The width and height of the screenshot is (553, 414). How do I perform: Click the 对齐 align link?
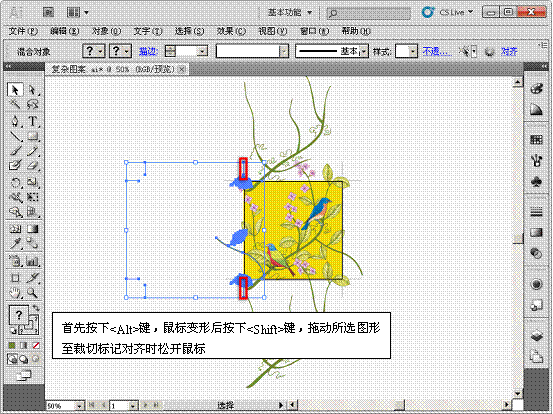[509, 51]
